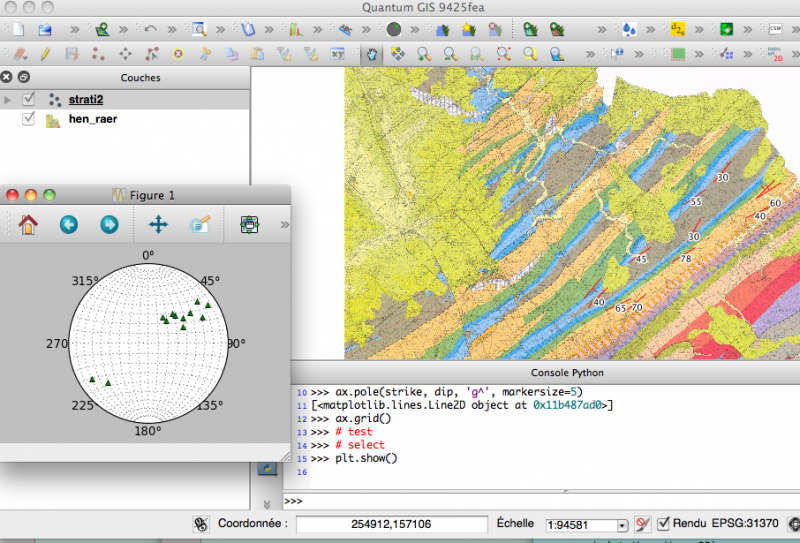
Task: Toggle visibility of the stratl2 layer
Action: pyautogui.click(x=29, y=99)
